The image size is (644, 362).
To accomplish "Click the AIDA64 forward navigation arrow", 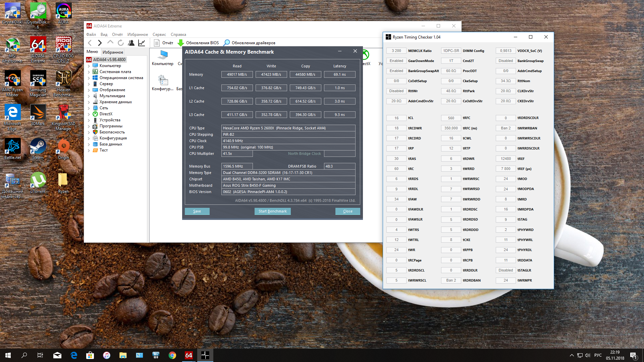I will [x=100, y=43].
